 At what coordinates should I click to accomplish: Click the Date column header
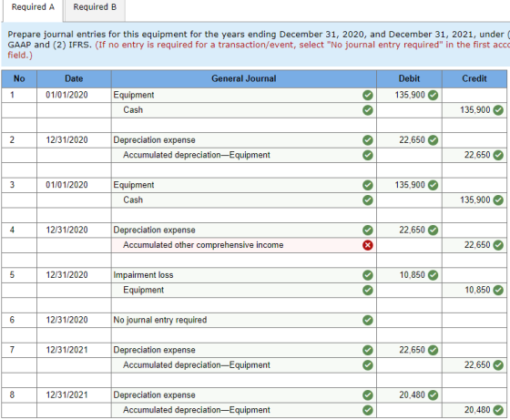[74, 78]
